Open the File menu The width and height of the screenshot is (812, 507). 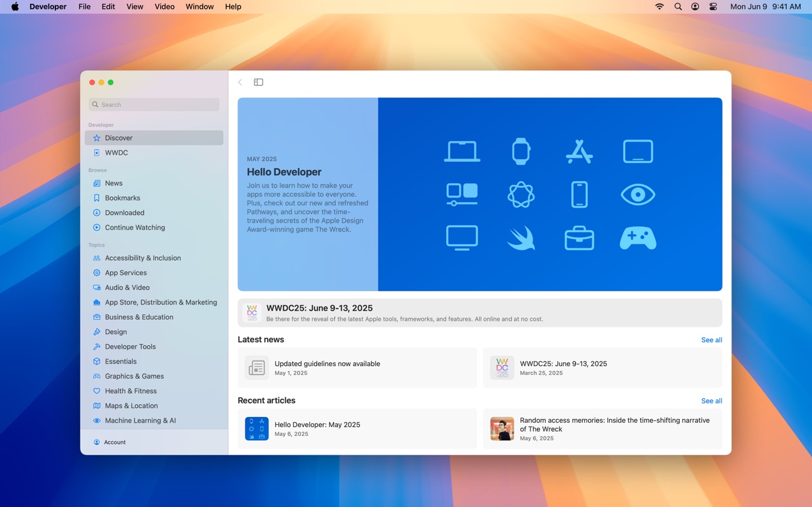[x=84, y=6]
